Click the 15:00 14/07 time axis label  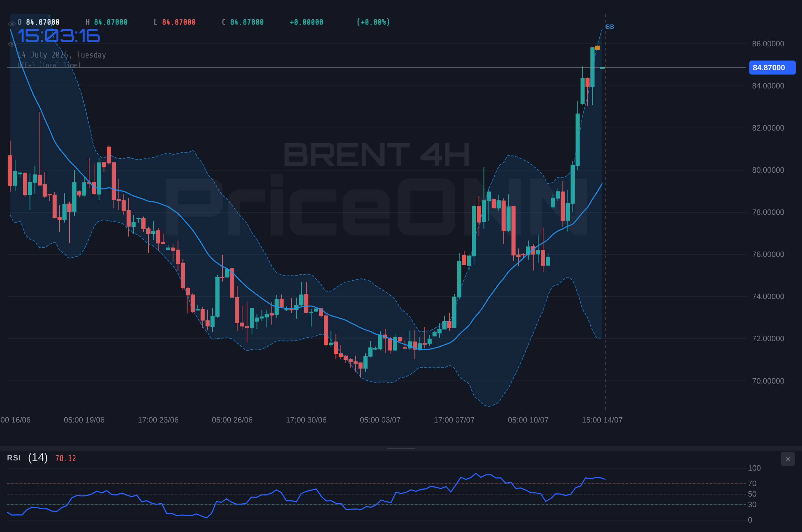pyautogui.click(x=602, y=420)
